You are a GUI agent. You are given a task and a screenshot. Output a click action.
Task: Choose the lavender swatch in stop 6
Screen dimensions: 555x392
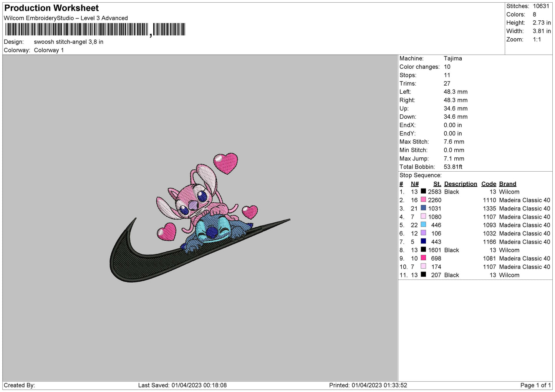(423, 233)
